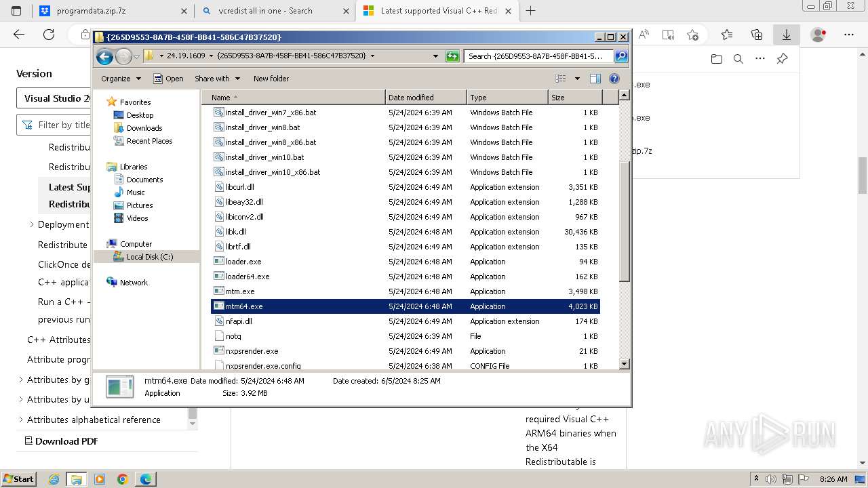Pin the downloads panel
The width and height of the screenshot is (868, 488).
click(782, 59)
